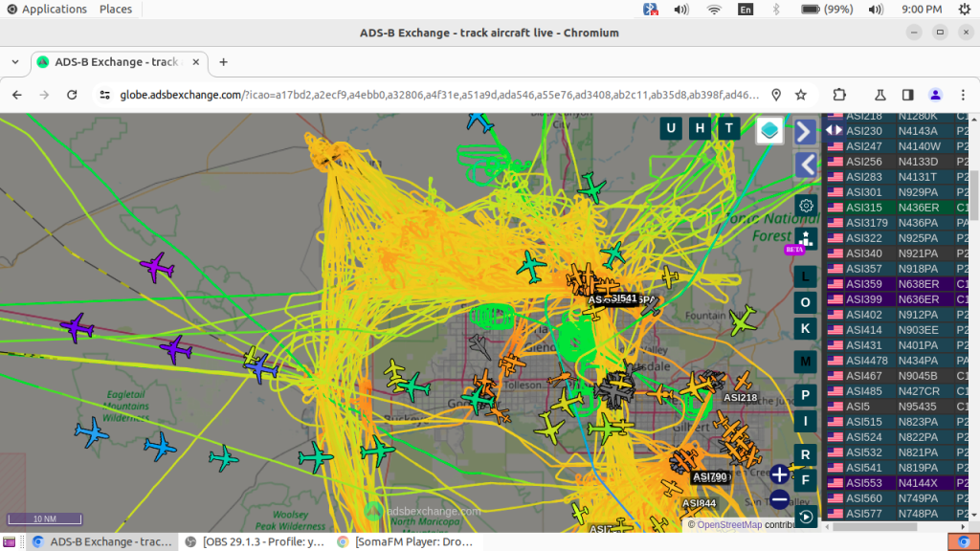This screenshot has height=551, width=980.
Task: Click registration N4143A in table
Action: [918, 131]
